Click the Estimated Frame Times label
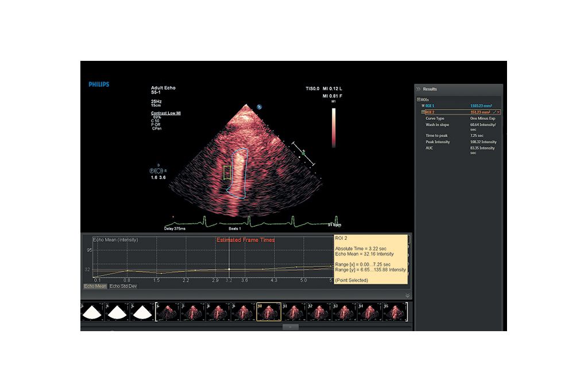The width and height of the screenshot is (588, 392). point(246,240)
